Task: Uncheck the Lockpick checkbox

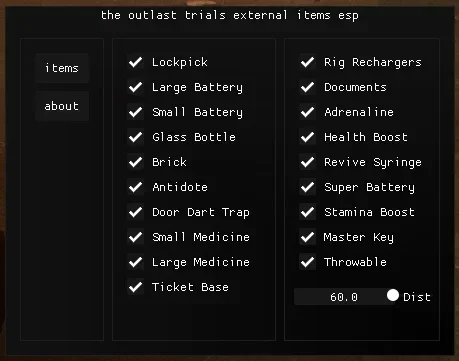Action: [x=136, y=62]
